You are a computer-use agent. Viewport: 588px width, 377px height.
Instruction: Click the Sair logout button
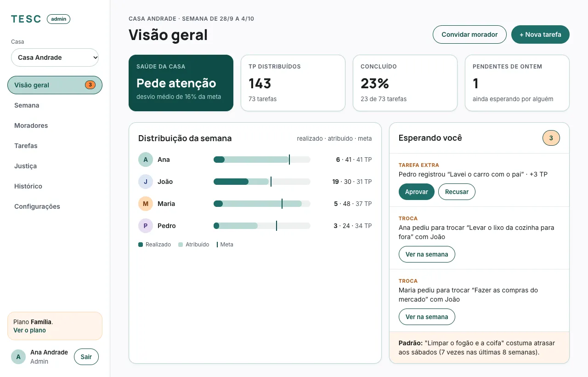pos(86,357)
